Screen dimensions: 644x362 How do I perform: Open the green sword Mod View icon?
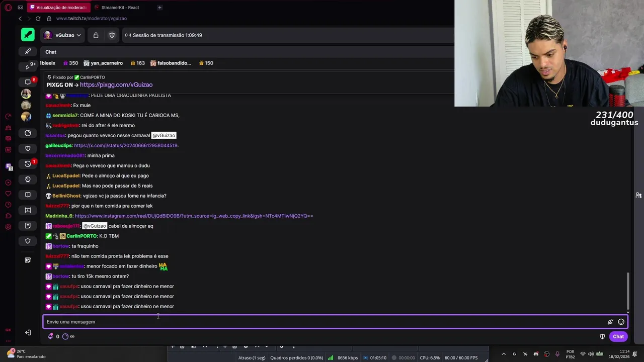click(28, 35)
